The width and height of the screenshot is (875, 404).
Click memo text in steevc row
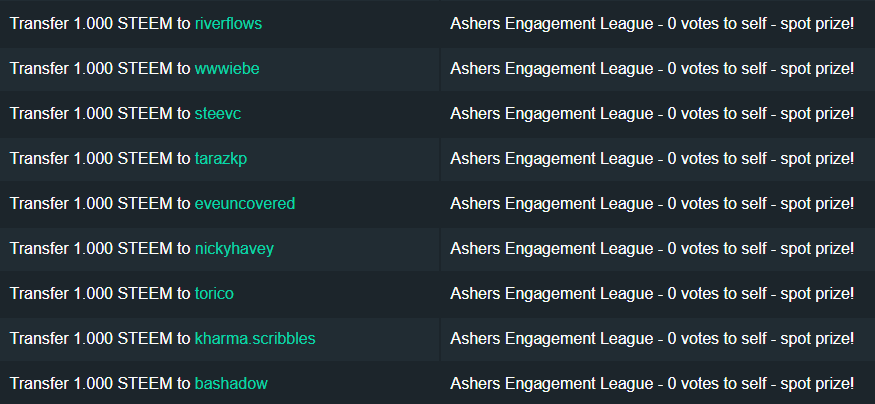(652, 114)
